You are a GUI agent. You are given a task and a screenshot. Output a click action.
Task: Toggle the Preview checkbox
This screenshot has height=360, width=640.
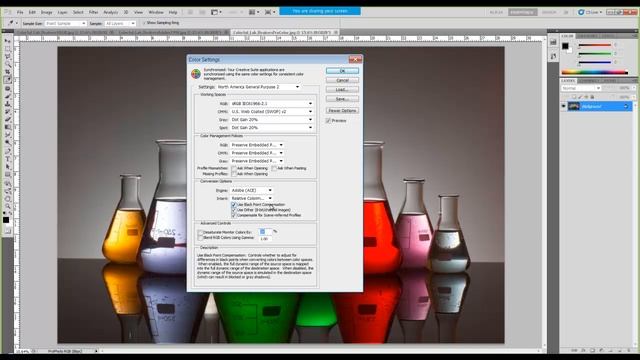(328, 121)
